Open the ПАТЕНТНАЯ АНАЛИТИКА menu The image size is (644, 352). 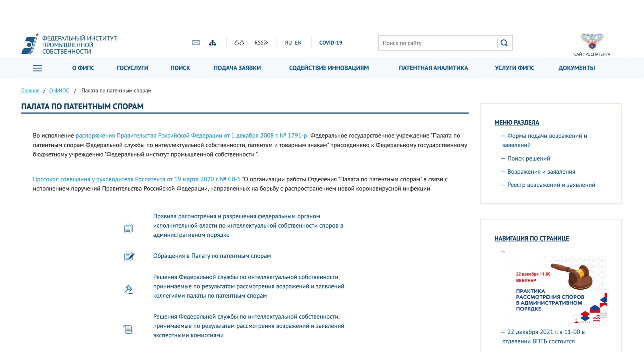[x=433, y=68]
